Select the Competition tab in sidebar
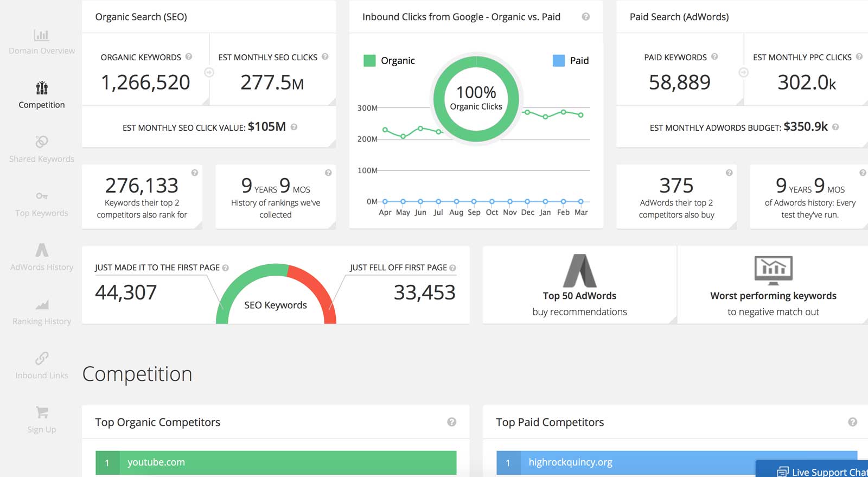This screenshot has width=868, height=477. coord(42,95)
